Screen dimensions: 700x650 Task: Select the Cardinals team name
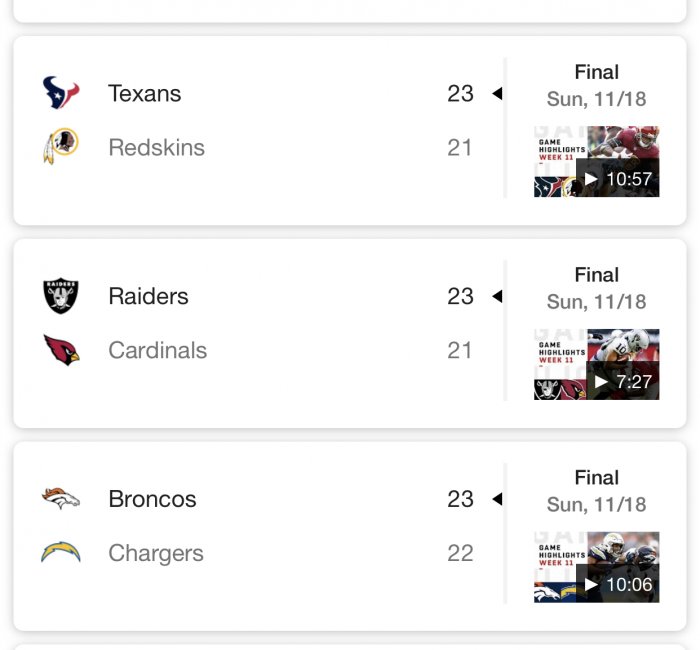click(158, 351)
